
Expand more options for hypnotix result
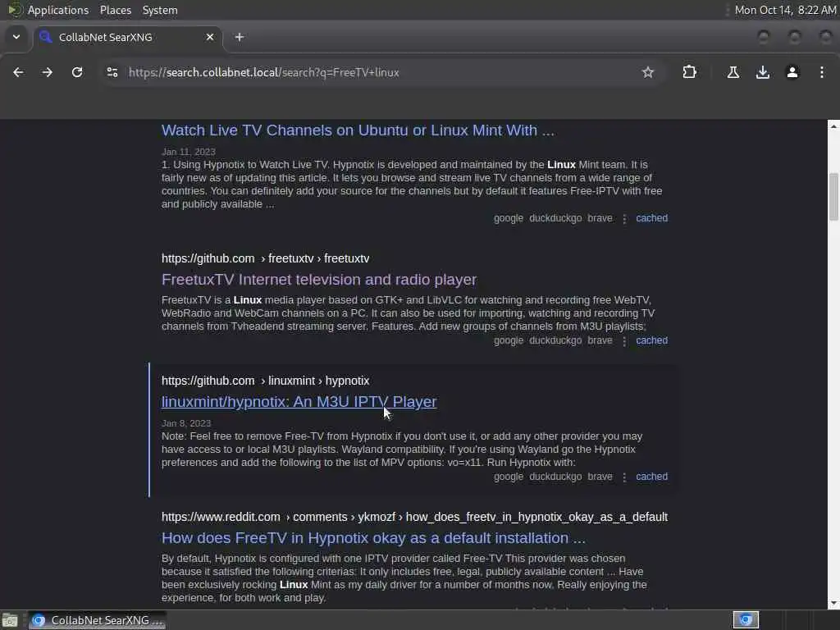[624, 477]
